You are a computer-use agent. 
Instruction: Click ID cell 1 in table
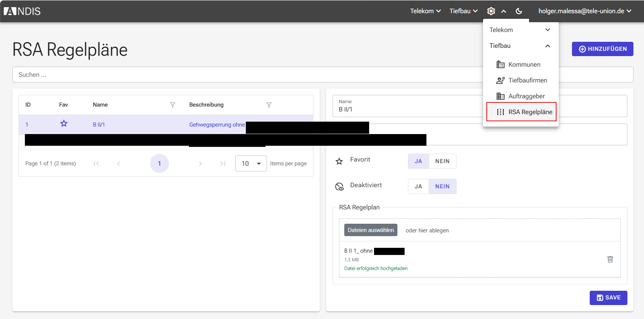pyautogui.click(x=27, y=125)
